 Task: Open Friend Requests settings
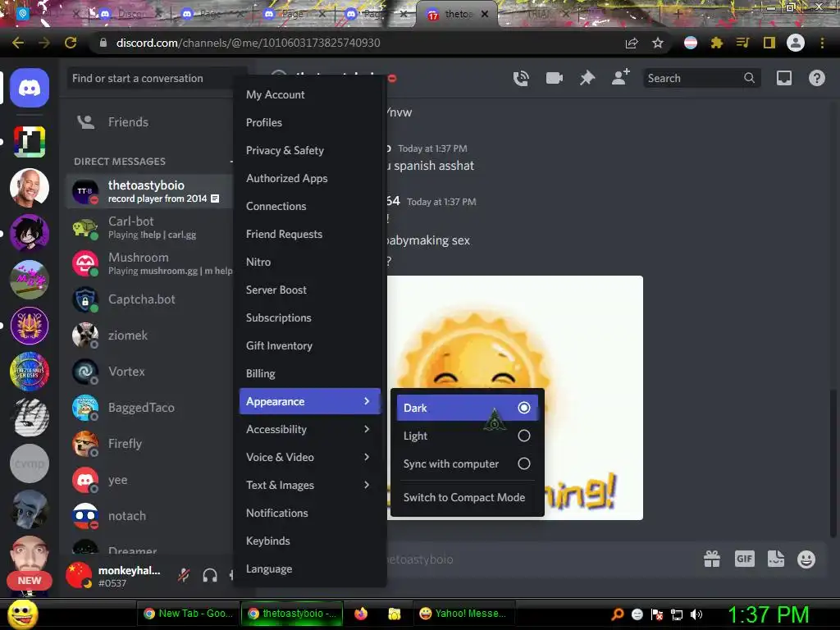click(x=309, y=234)
